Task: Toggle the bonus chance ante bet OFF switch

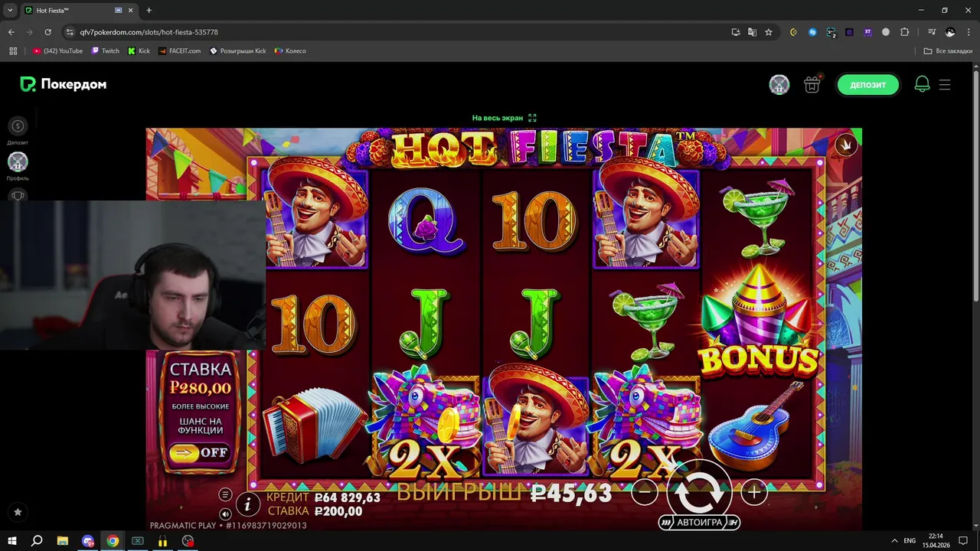Action: point(199,452)
